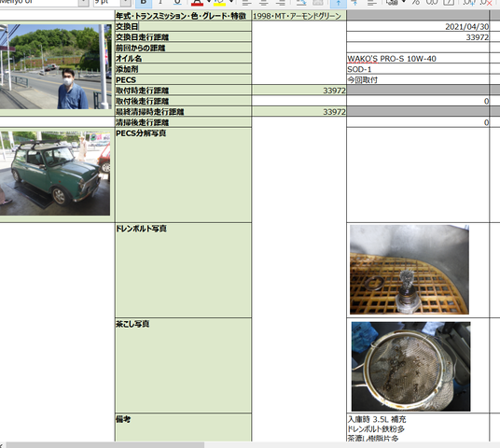Select the 年式・トランスミッション header cell

pos(184,16)
